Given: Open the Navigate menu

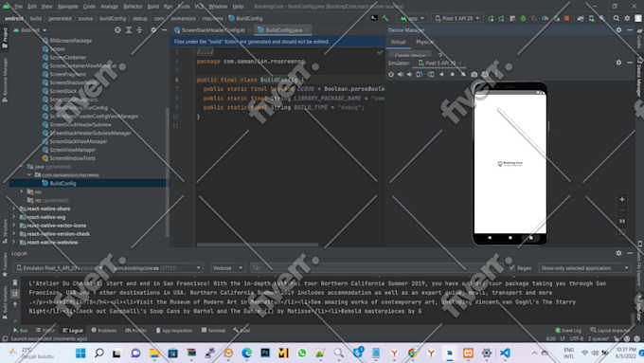Looking at the screenshot, I should click(68, 7).
